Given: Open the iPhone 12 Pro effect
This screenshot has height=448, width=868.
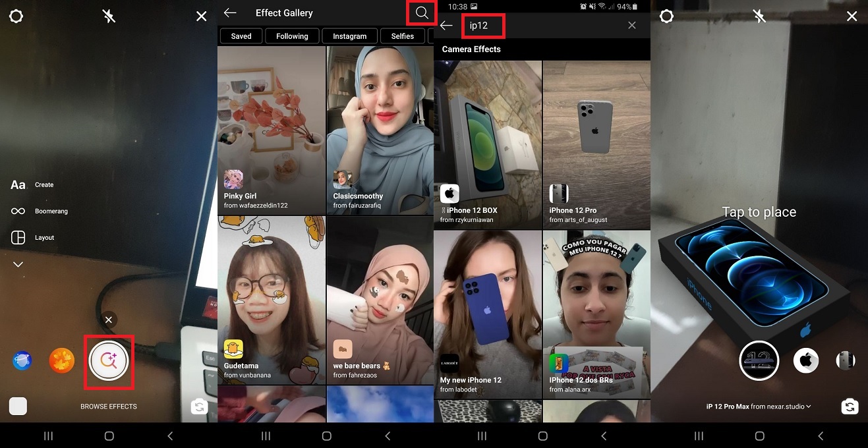Looking at the screenshot, I should (x=596, y=144).
